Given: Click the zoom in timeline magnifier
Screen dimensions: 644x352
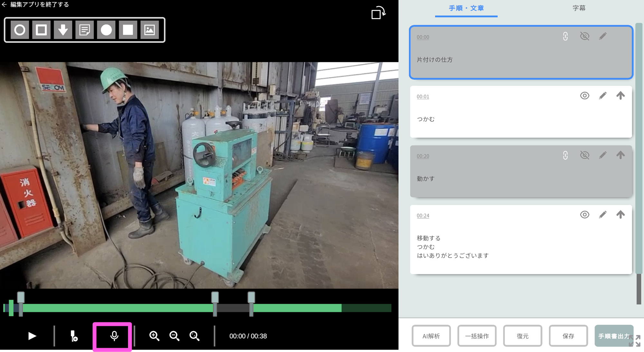Looking at the screenshot, I should click(x=154, y=336).
